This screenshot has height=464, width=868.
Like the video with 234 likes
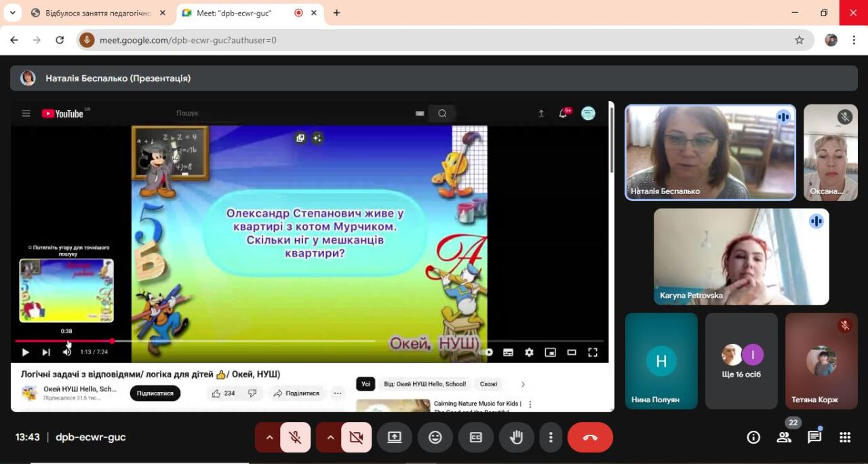[223, 393]
